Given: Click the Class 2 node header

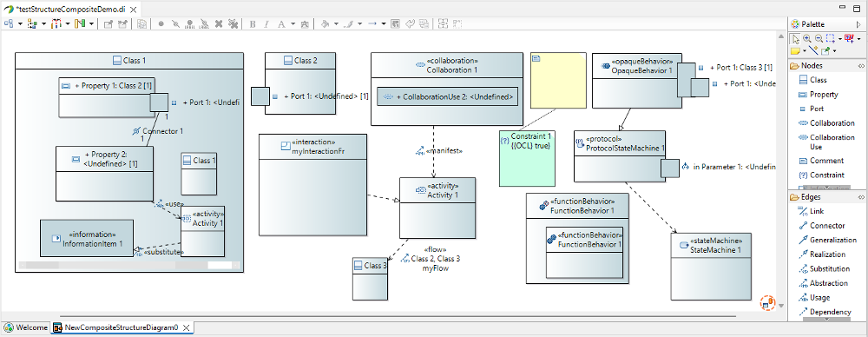Looking at the screenshot, I should [300, 61].
